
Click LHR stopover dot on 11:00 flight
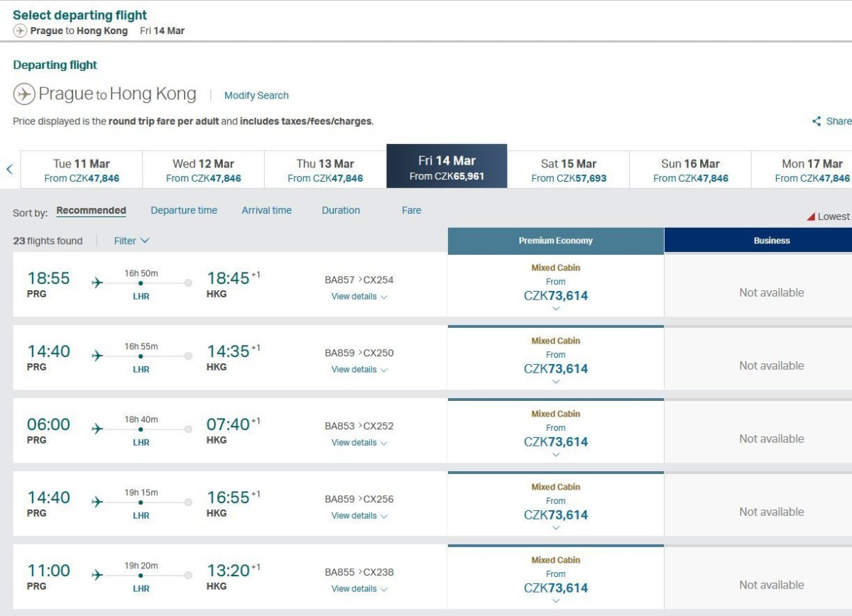click(x=141, y=576)
